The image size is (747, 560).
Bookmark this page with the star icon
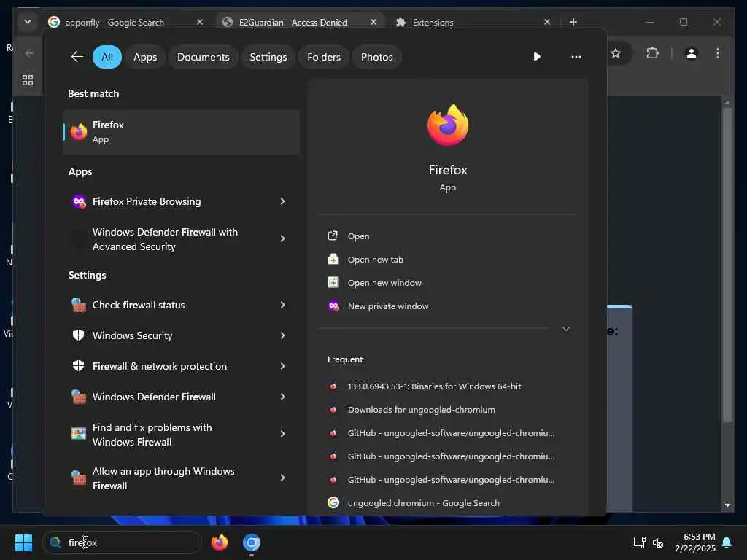point(616,52)
